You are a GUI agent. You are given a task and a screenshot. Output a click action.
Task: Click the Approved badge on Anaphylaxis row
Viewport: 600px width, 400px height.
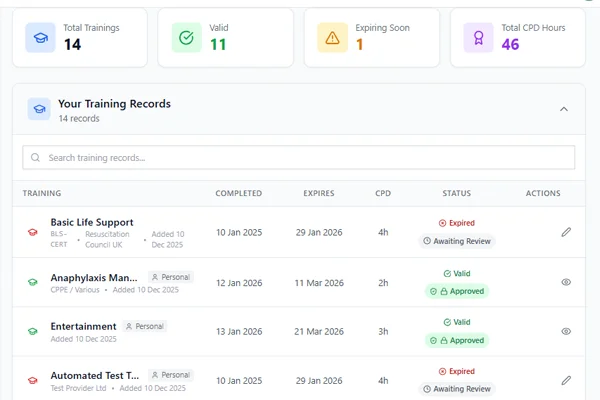(x=457, y=291)
